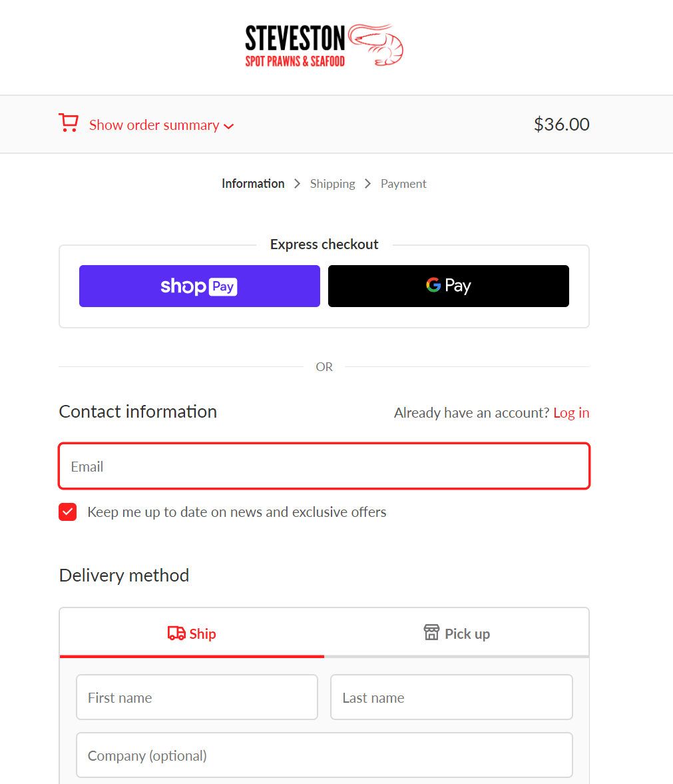Click the Steveston Spot Prawns & Seafood title
The image size is (673, 784).
coord(295,46)
